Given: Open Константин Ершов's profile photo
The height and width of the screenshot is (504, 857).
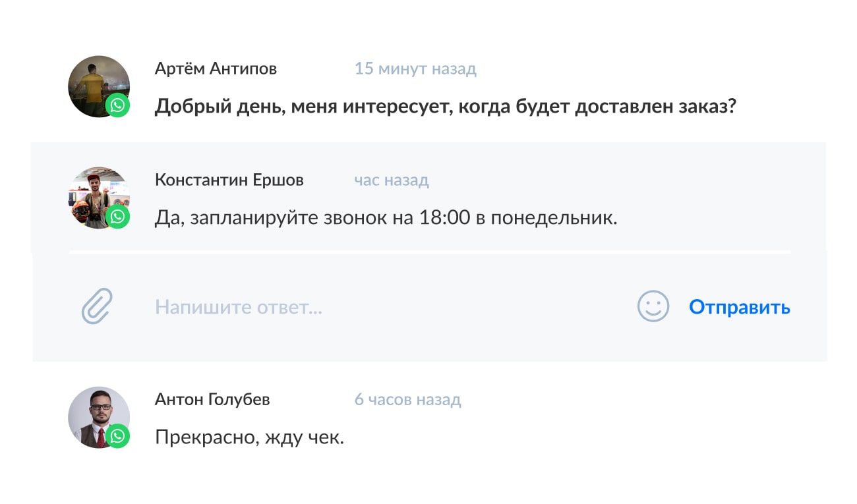Looking at the screenshot, I should 95,194.
